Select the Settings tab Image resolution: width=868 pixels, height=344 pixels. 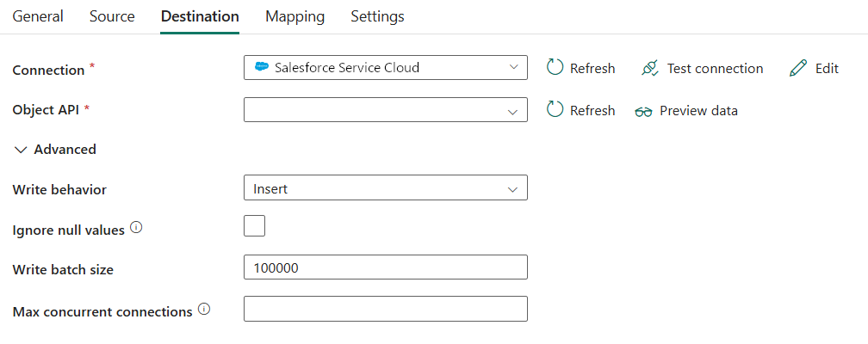377,16
